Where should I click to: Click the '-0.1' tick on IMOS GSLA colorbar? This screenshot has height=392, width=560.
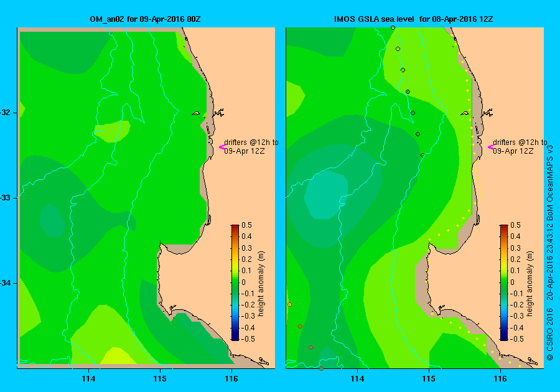click(517, 294)
